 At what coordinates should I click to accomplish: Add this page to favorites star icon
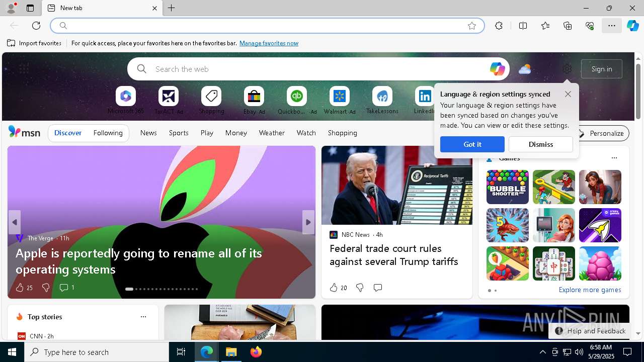472,26
